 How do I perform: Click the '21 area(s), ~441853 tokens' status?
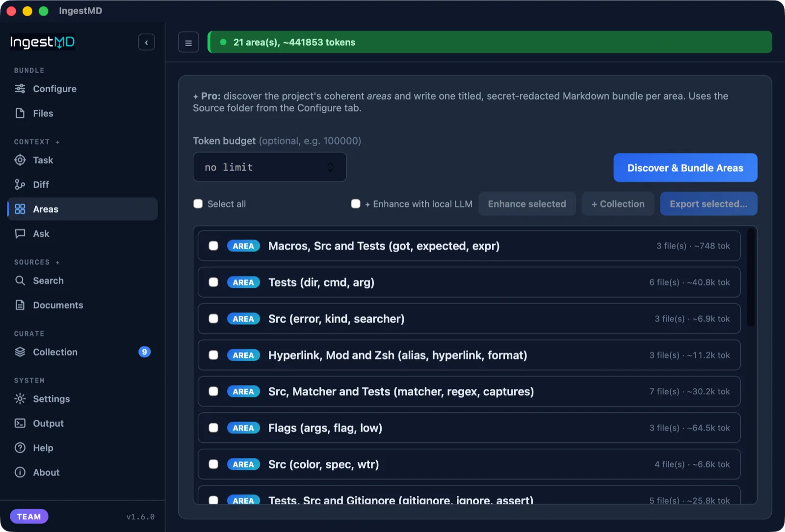click(294, 42)
